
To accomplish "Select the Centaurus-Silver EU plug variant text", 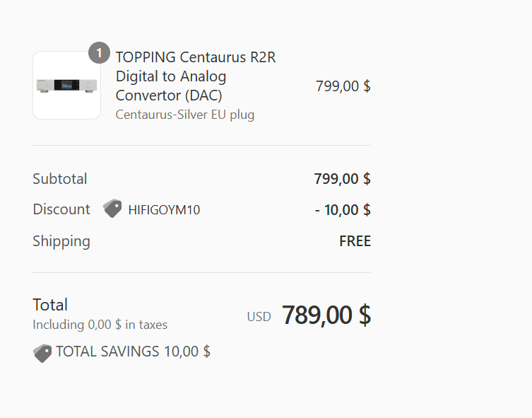I will tap(184, 115).
